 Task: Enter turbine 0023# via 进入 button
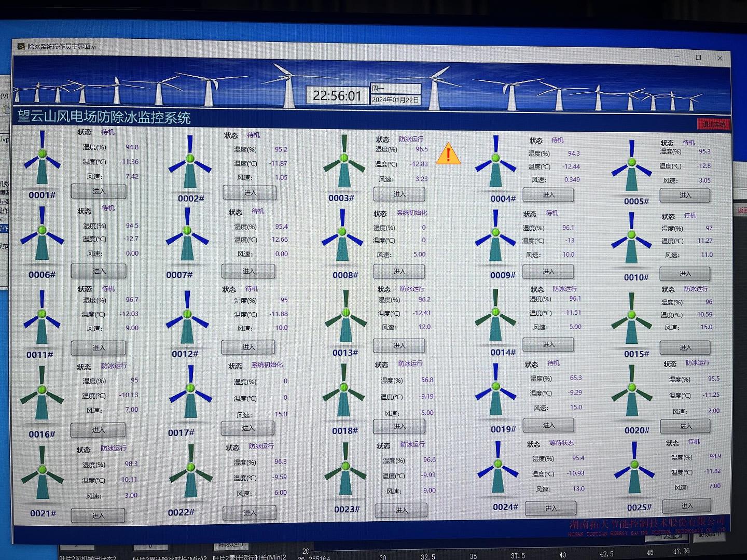402,510
